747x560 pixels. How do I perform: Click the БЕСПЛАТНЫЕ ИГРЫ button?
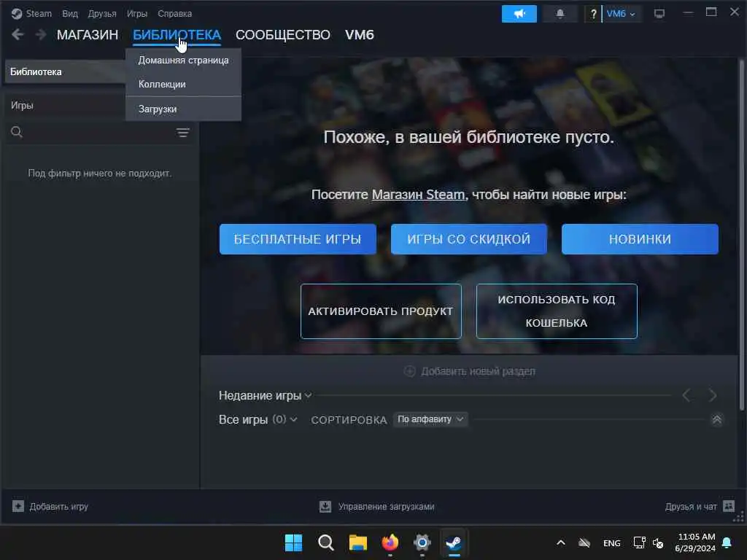298,239
